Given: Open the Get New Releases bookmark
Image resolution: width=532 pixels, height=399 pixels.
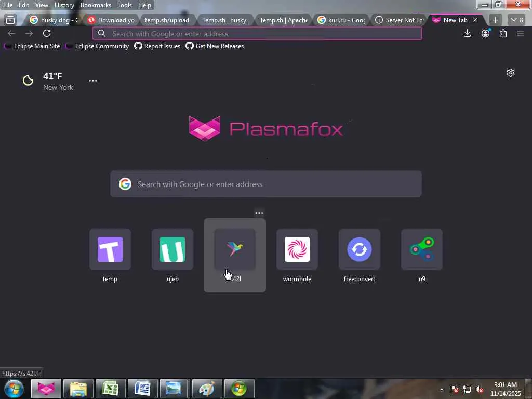Looking at the screenshot, I should pyautogui.click(x=215, y=46).
